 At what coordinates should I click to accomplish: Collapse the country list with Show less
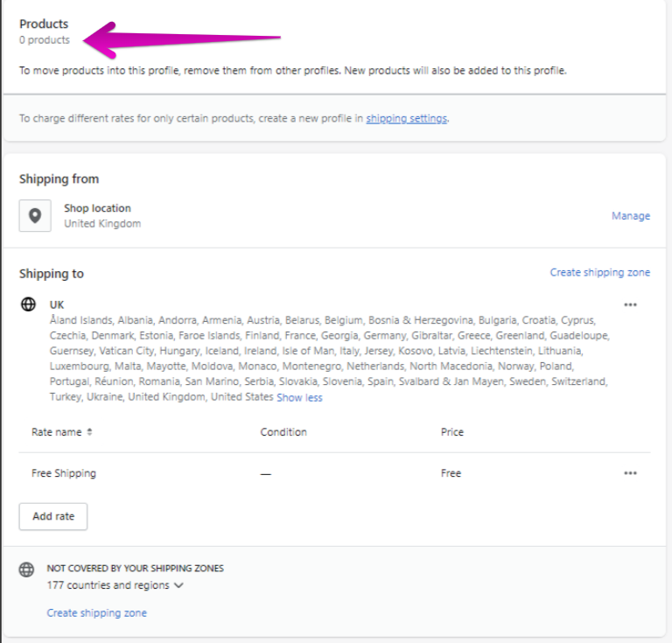(299, 397)
